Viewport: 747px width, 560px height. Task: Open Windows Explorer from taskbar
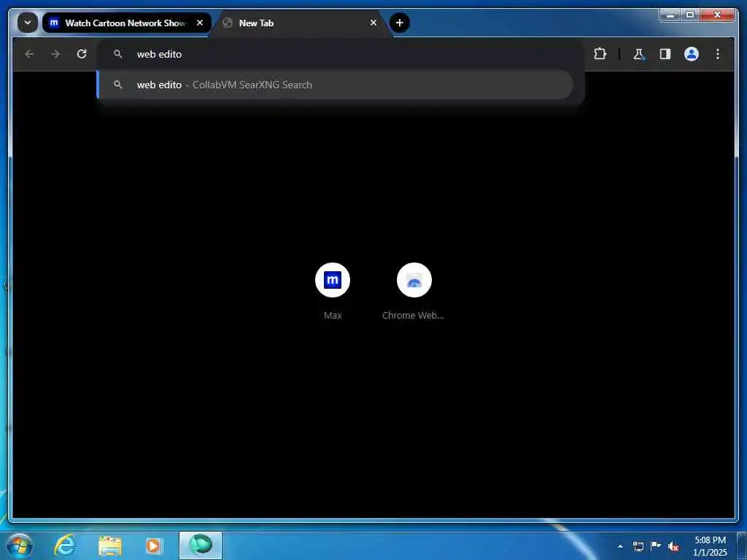pyautogui.click(x=110, y=545)
